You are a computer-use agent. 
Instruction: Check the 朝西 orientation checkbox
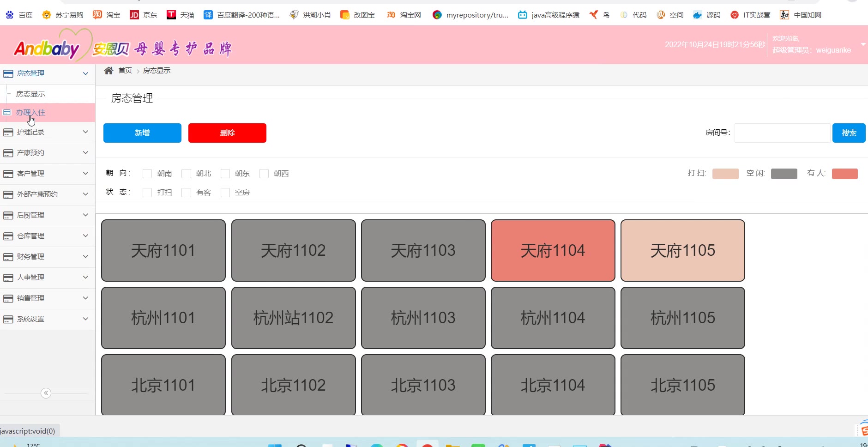tap(264, 173)
